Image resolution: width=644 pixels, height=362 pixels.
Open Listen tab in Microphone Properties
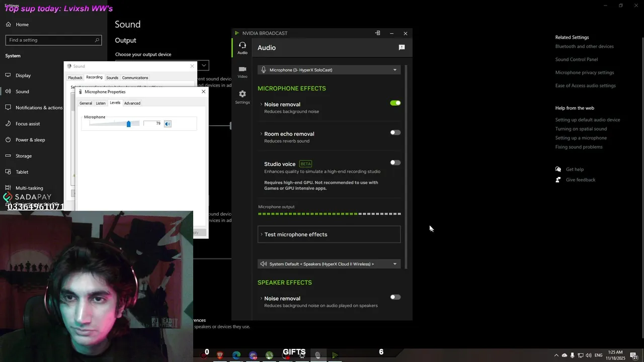pyautogui.click(x=101, y=103)
